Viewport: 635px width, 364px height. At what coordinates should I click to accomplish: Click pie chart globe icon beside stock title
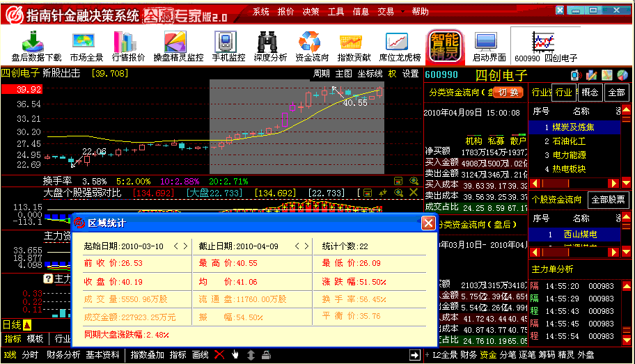tap(622, 75)
